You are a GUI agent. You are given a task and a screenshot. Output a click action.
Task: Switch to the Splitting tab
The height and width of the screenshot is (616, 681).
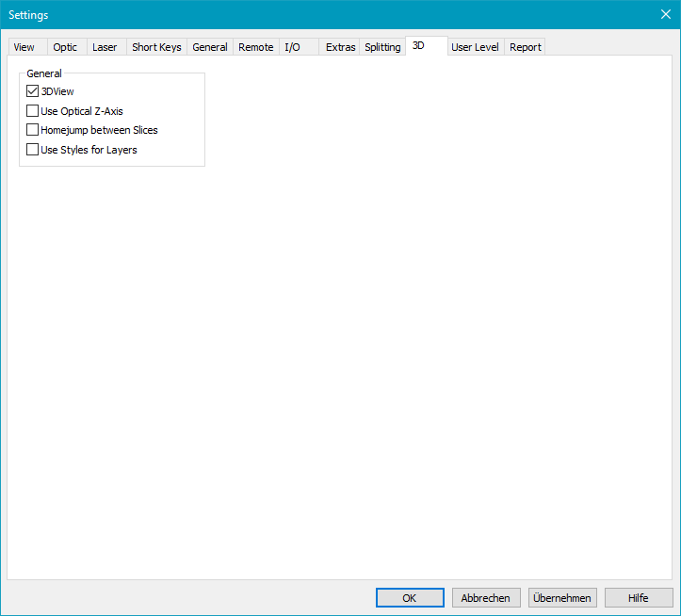pyautogui.click(x=382, y=47)
